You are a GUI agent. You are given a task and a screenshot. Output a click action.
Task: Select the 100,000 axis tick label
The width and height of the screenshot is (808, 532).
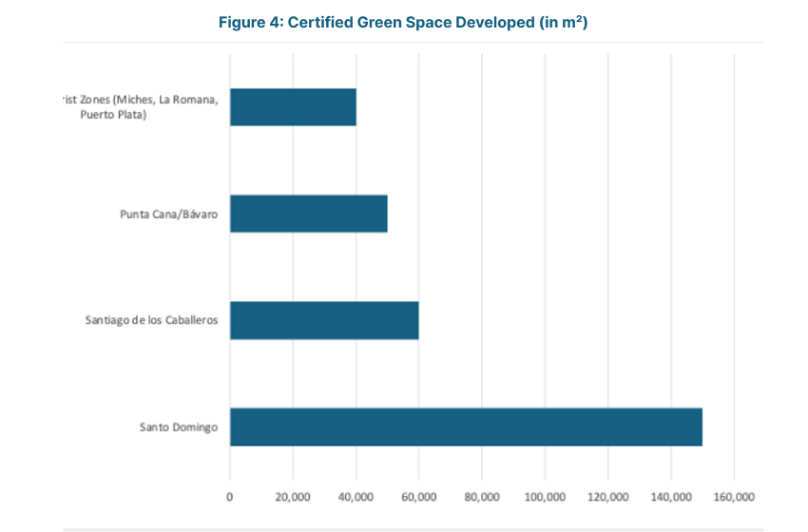pos(545,497)
